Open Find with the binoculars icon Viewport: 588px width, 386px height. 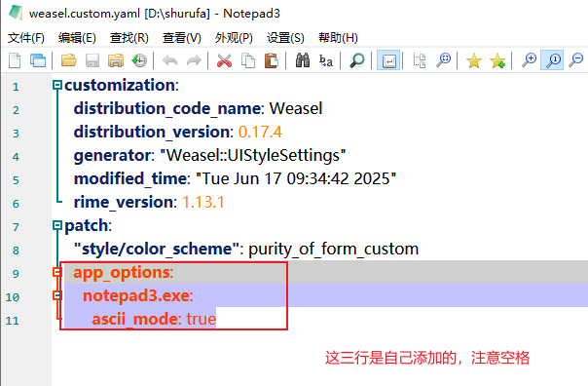(303, 60)
